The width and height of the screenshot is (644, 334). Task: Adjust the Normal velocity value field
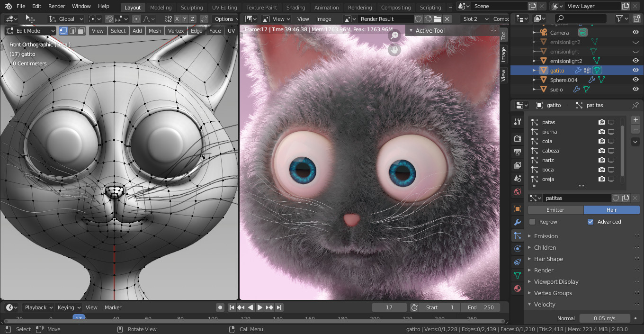[x=605, y=318]
